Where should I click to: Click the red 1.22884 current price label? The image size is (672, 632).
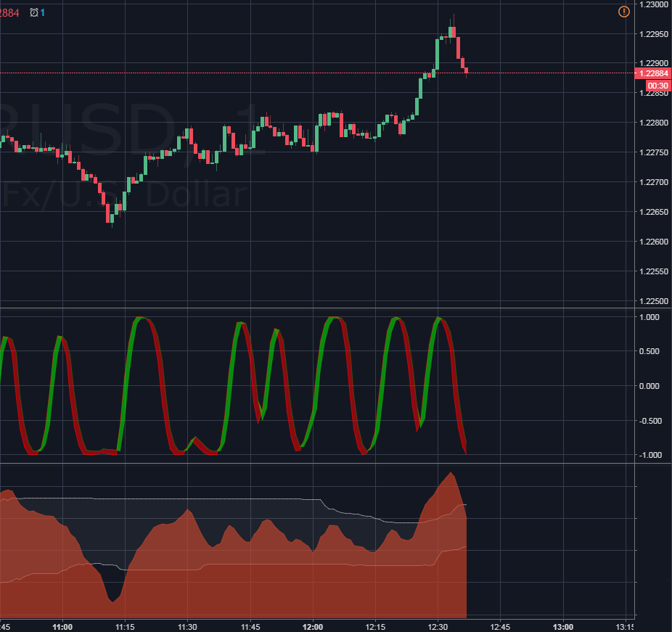(x=652, y=73)
